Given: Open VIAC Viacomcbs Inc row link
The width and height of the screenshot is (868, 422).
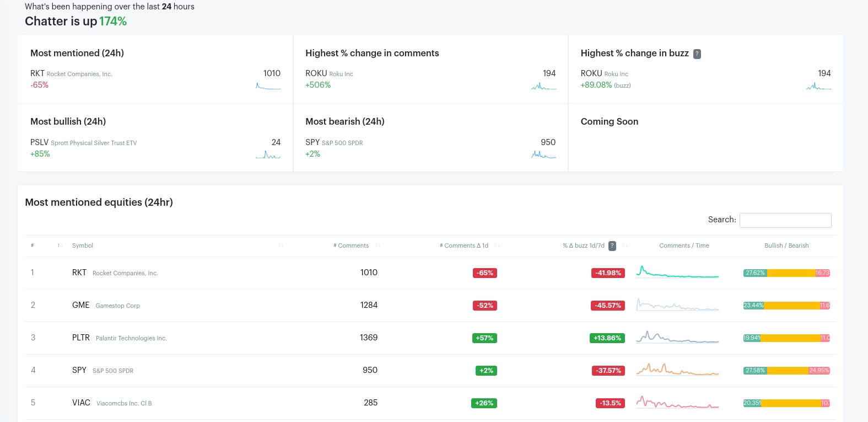Looking at the screenshot, I should coord(112,403).
